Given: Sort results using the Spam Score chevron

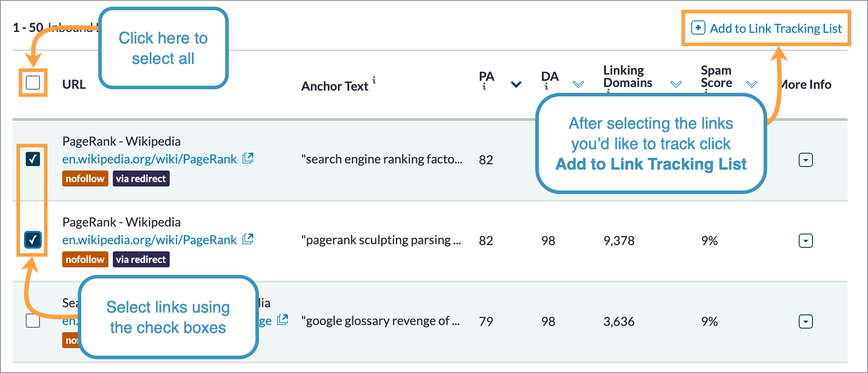Looking at the screenshot, I should 752,83.
